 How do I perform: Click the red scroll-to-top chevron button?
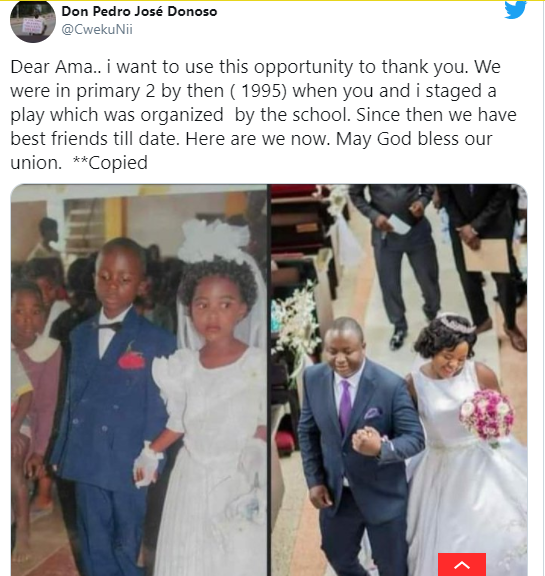pyautogui.click(x=462, y=564)
